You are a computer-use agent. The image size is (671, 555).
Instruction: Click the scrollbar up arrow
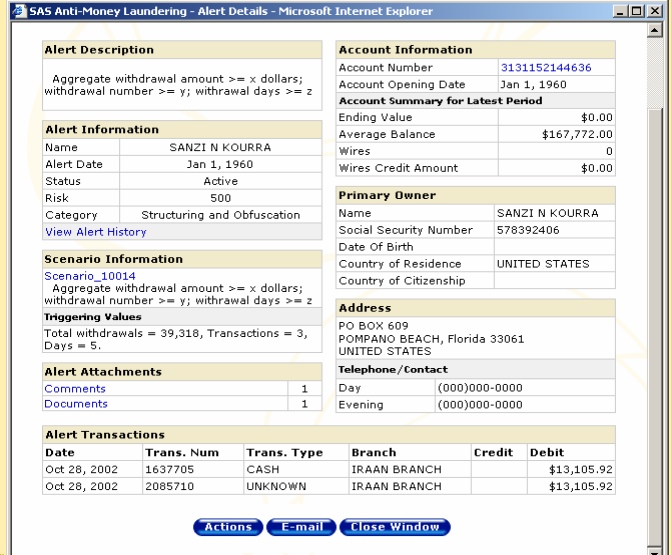(x=656, y=31)
